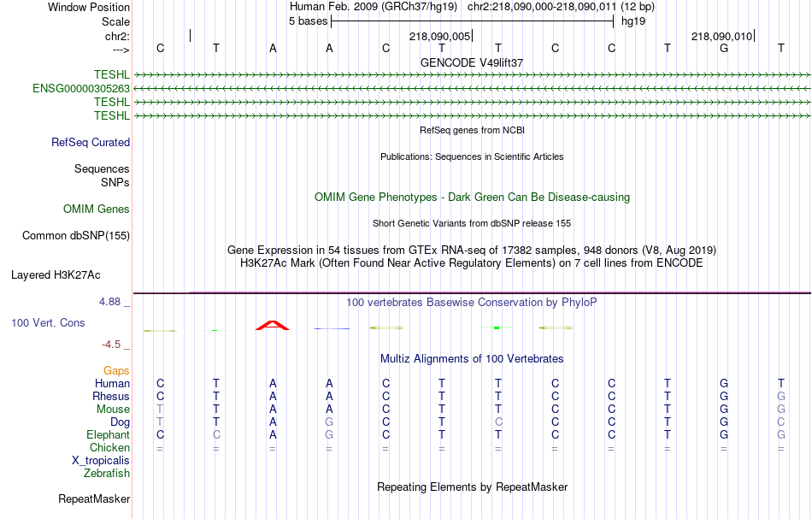Click the Layered H3K27Ac track label

[x=56, y=275]
